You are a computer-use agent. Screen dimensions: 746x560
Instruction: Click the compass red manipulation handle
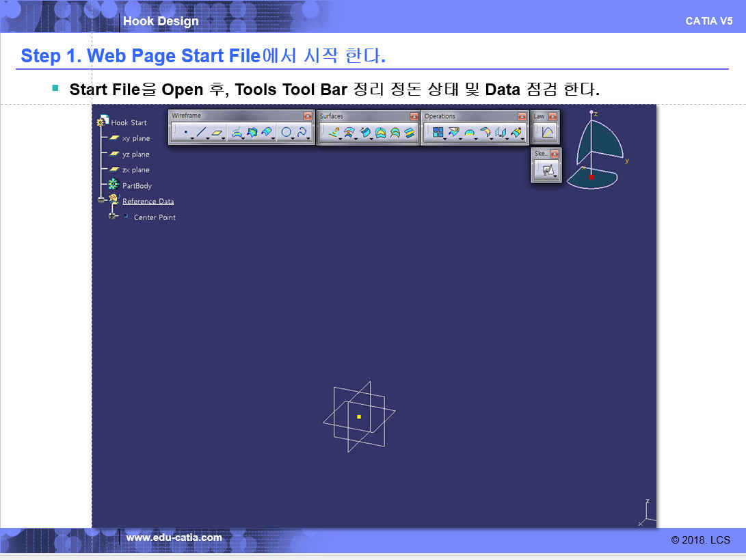coord(591,177)
